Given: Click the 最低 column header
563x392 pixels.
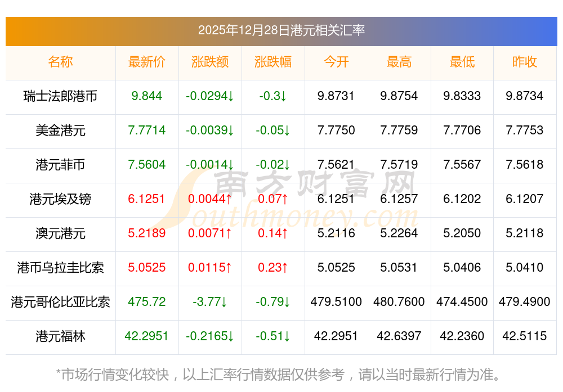Looking at the screenshot, I should 462,62.
